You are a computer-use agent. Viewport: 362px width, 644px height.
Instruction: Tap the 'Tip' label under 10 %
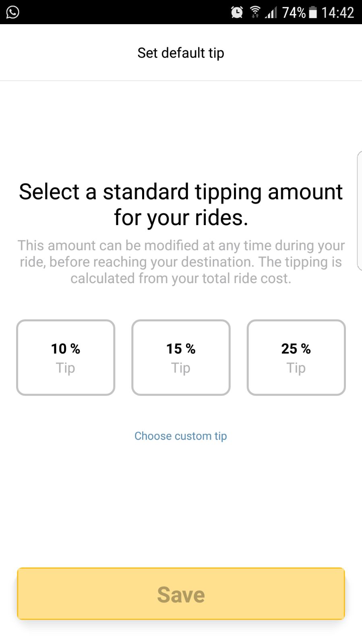point(66,368)
